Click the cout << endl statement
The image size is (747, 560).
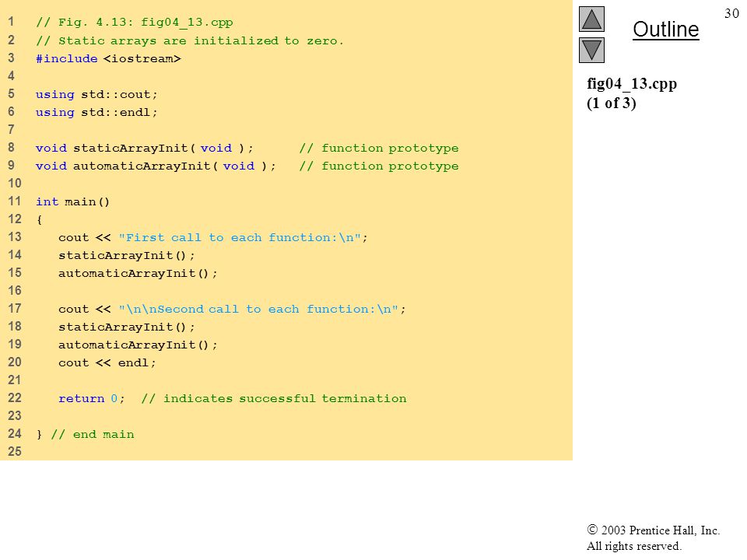pyautogui.click(x=107, y=363)
